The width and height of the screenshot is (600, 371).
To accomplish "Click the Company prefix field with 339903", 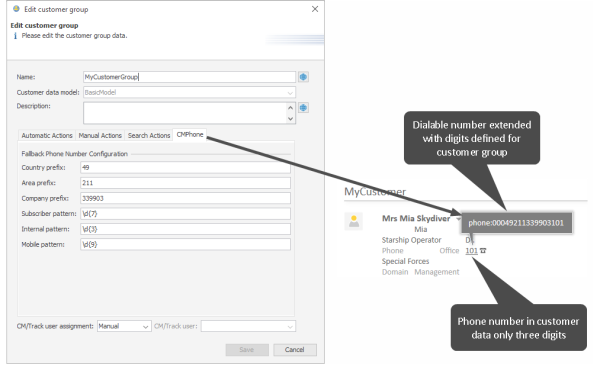I will point(186,198).
